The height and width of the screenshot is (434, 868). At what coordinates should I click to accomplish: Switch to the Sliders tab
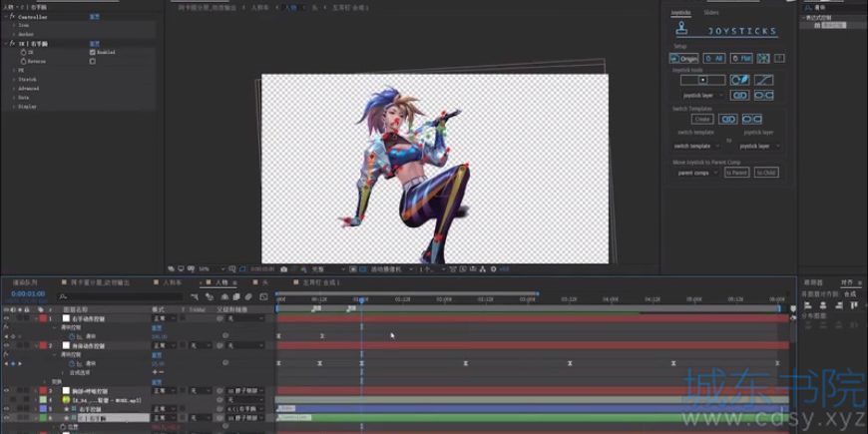[x=711, y=12]
